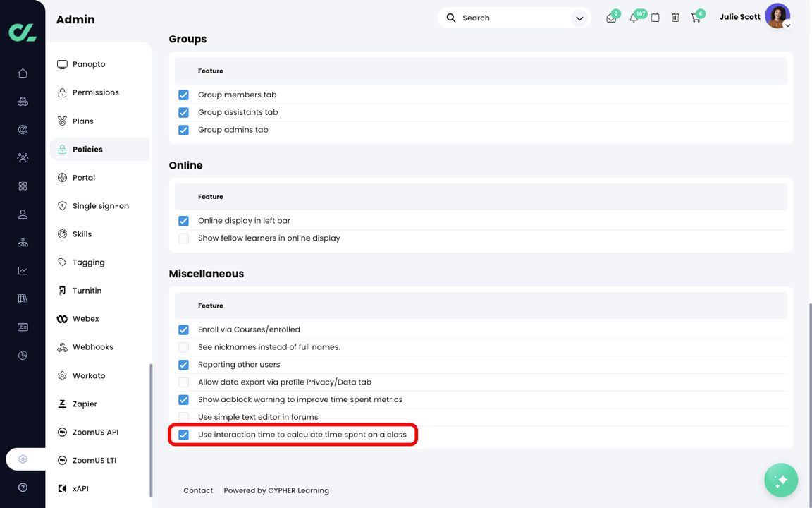The width and height of the screenshot is (812, 508).
Task: Open the books resources icon in left rail
Action: click(23, 298)
